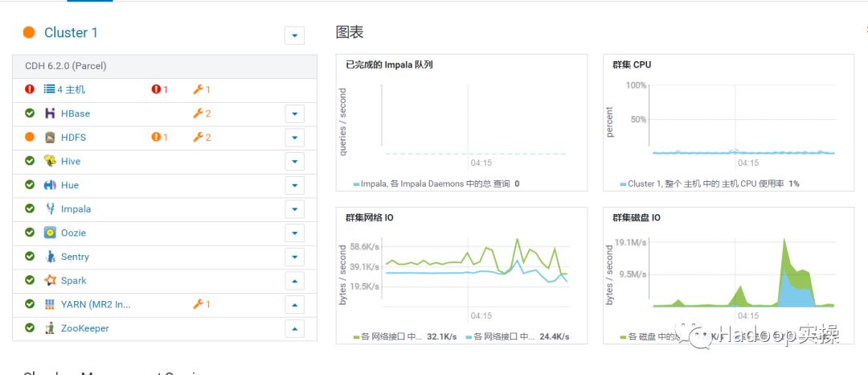Click the HBase service icon
Viewport: 868px width, 375px height.
(x=50, y=113)
